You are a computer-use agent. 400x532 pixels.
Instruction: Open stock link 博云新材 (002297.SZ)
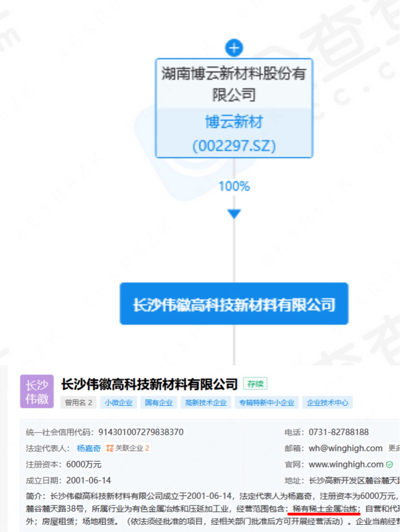tap(234, 134)
